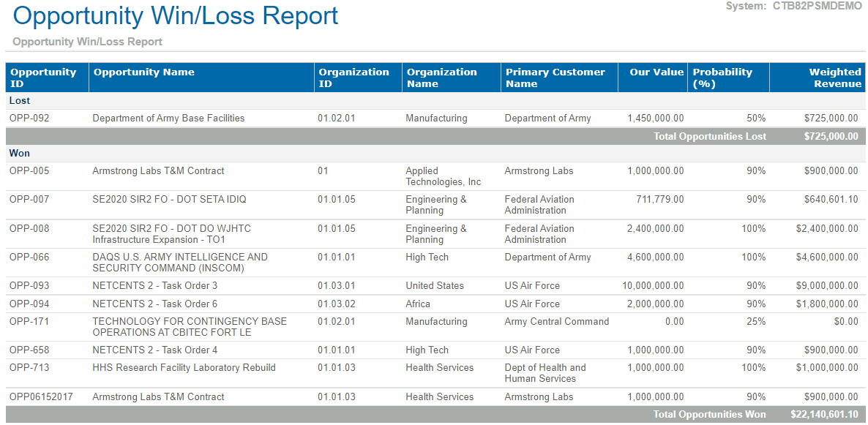868x425 pixels.
Task: Select the Organization ID column header
Action: [x=353, y=78]
